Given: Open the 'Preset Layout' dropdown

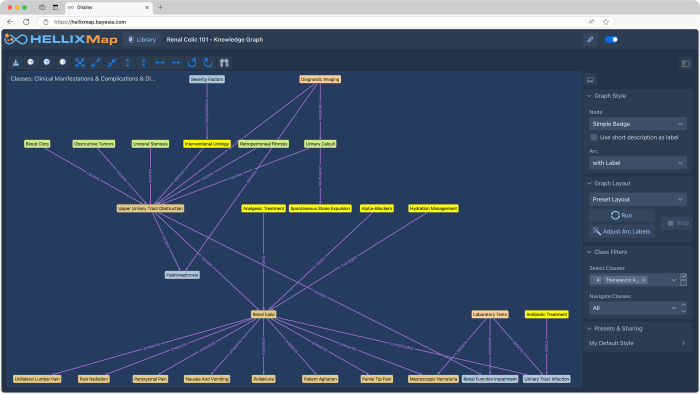Looking at the screenshot, I should pyautogui.click(x=638, y=199).
